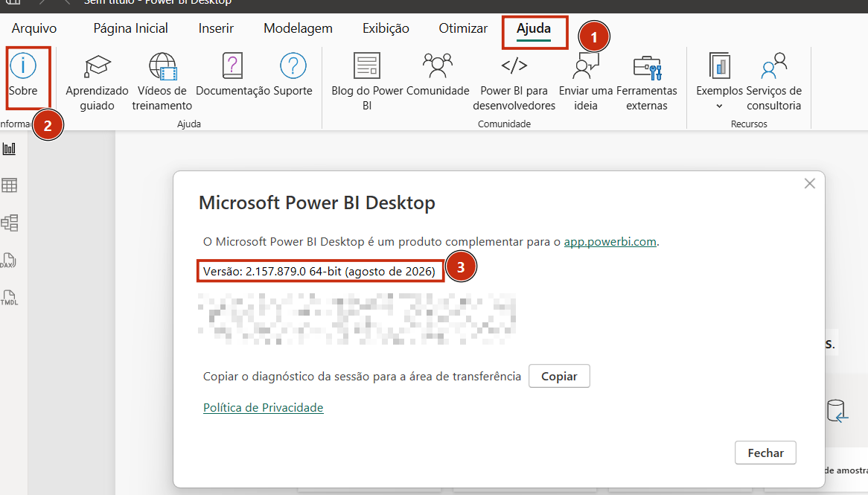Click the Suporte help icon
868x495 pixels.
(x=293, y=75)
